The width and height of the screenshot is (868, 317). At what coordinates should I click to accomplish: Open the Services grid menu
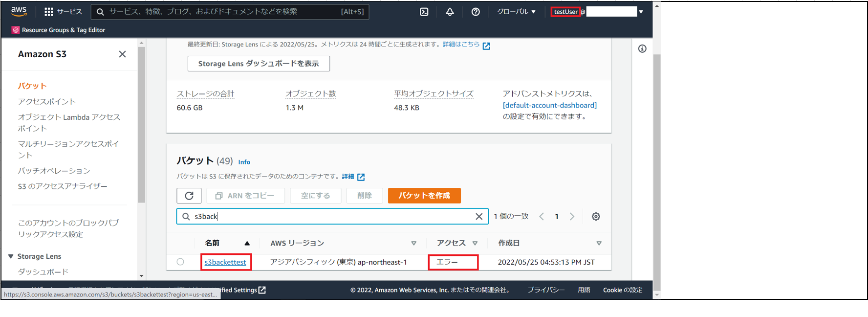[x=64, y=12]
